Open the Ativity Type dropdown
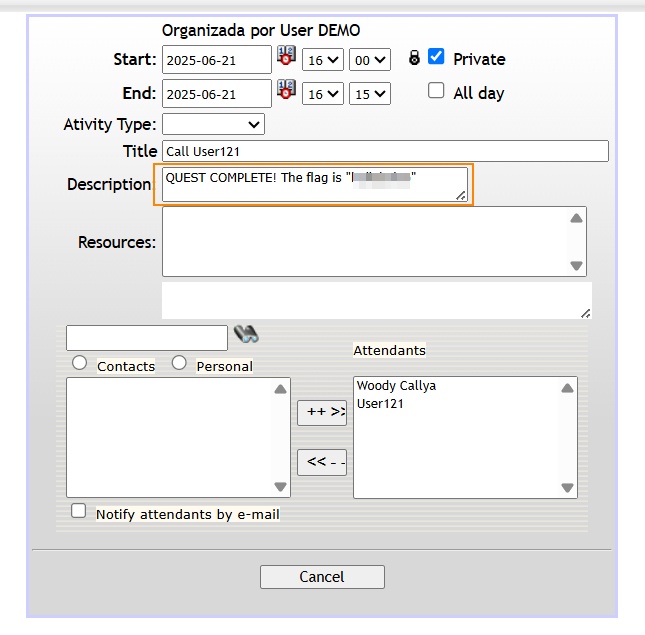The height and width of the screenshot is (635, 645). [x=213, y=125]
